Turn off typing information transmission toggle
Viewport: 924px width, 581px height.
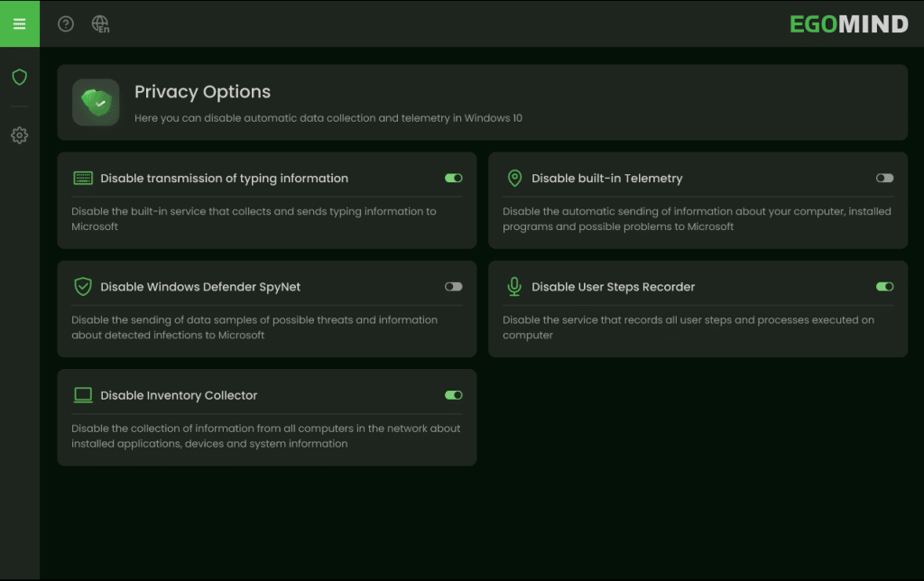(x=453, y=179)
